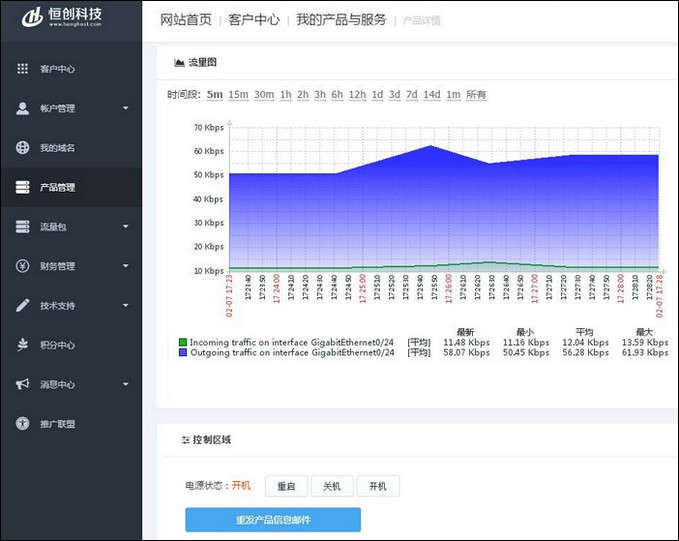Click the 客户中心 grid icon in sidebar

pos(22,69)
